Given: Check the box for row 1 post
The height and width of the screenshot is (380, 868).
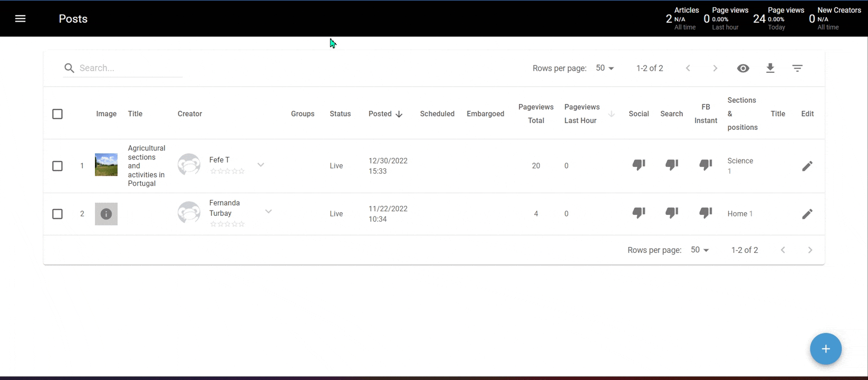Looking at the screenshot, I should pyautogui.click(x=57, y=166).
